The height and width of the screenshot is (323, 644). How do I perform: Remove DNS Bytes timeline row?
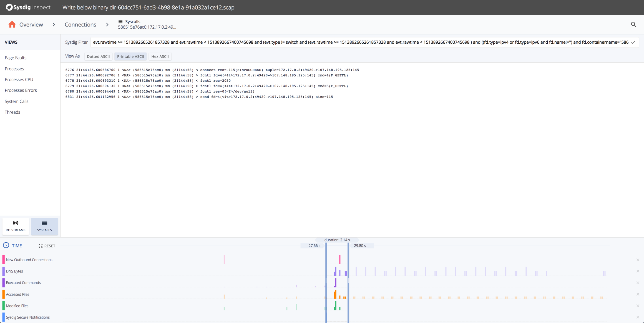[x=638, y=271]
